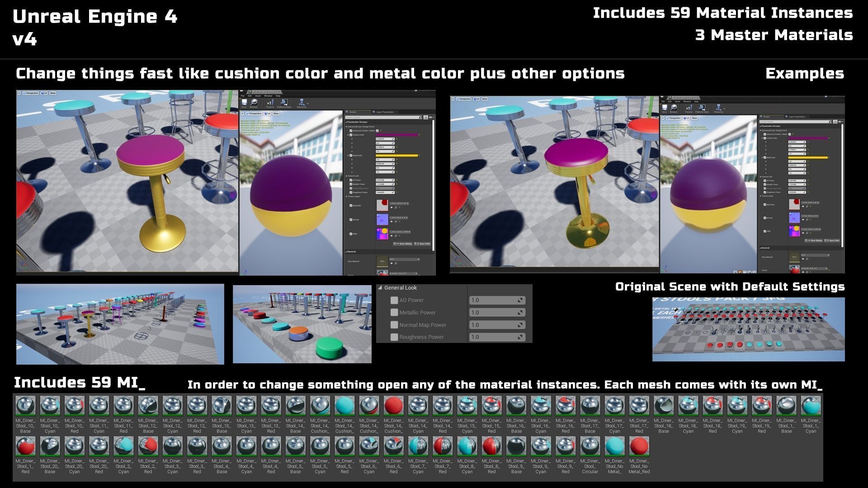Click the Save icon in the Examples material editor
This screenshot has width=868, height=488.
664,108
